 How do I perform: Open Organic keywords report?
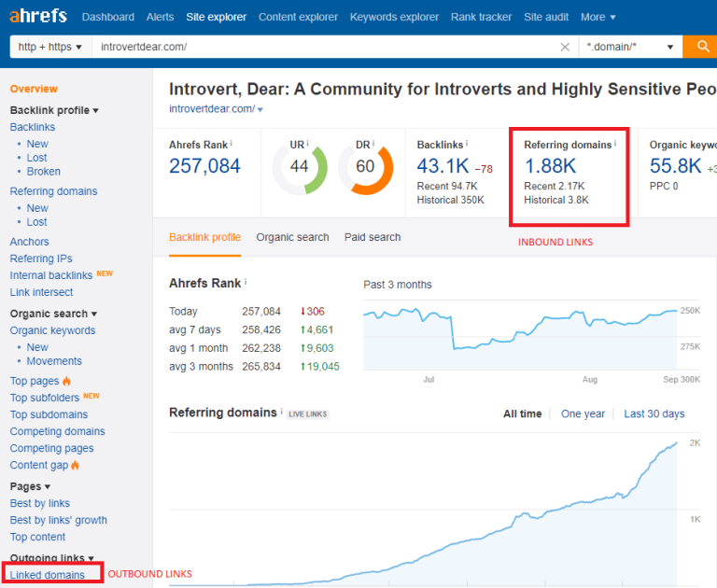[52, 330]
